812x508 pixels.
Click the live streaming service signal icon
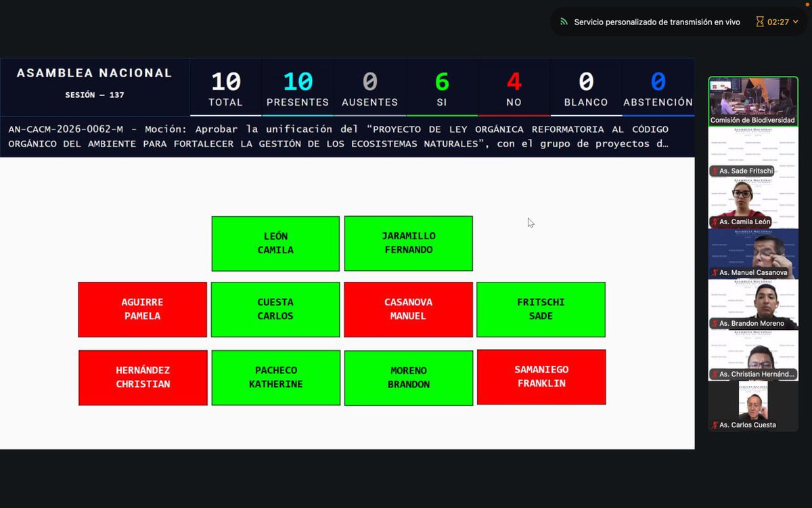point(564,22)
